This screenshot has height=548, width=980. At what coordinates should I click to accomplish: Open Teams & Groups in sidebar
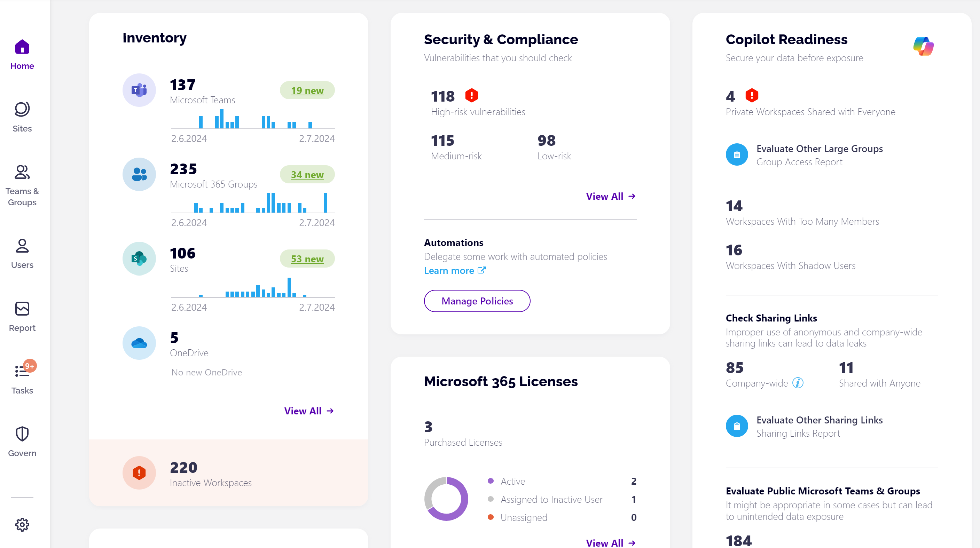tap(22, 185)
